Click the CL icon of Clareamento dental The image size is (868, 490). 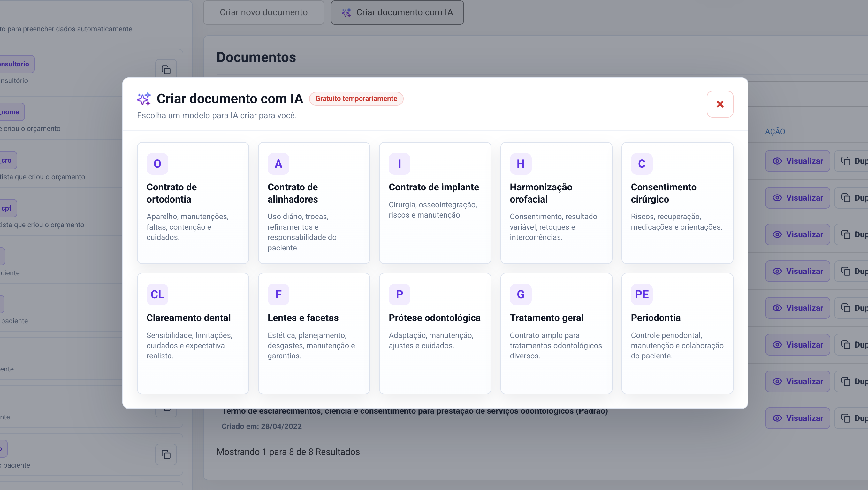pos(157,294)
